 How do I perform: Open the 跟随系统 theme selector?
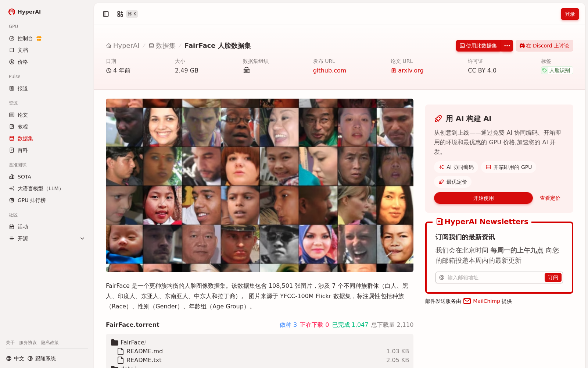(42, 358)
